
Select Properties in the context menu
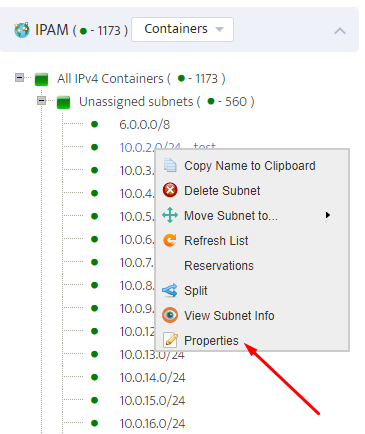211,341
